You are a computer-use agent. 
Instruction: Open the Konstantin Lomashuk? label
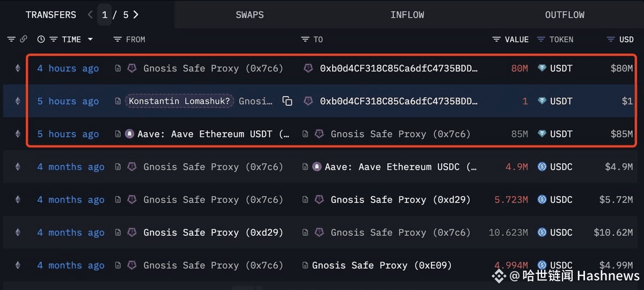pos(179,101)
